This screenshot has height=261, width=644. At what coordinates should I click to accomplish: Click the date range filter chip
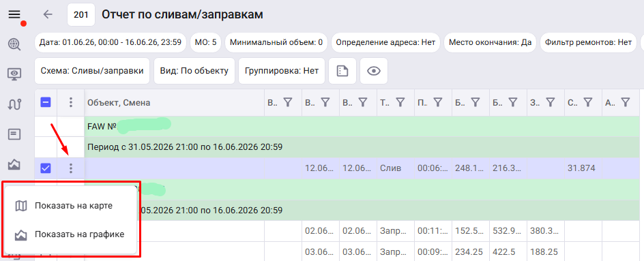pos(111,42)
